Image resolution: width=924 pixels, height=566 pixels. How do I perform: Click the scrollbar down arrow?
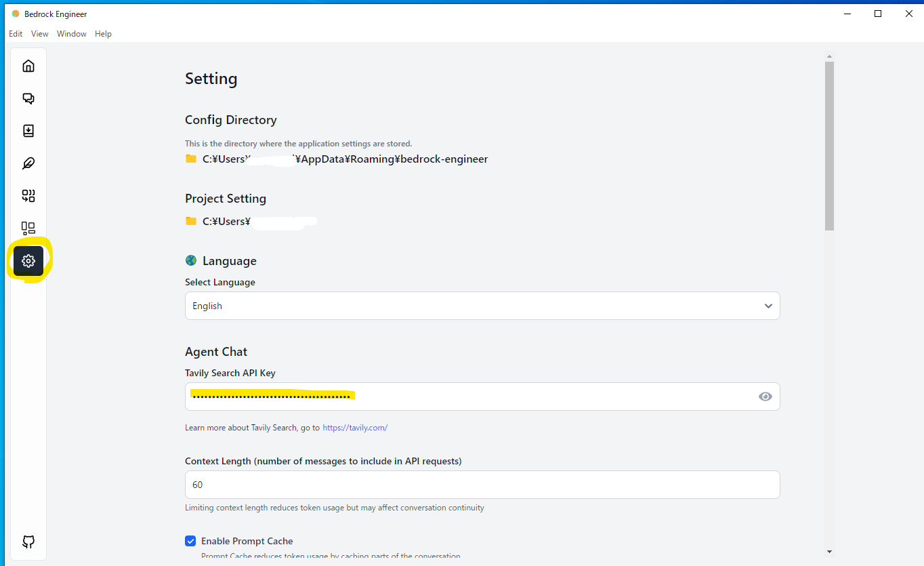coord(829,551)
